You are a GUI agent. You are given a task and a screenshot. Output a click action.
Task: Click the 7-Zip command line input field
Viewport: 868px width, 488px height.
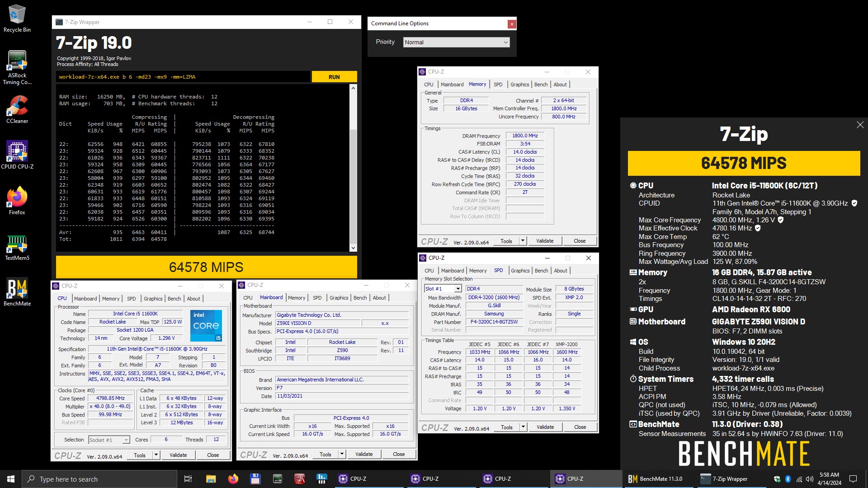[183, 77]
